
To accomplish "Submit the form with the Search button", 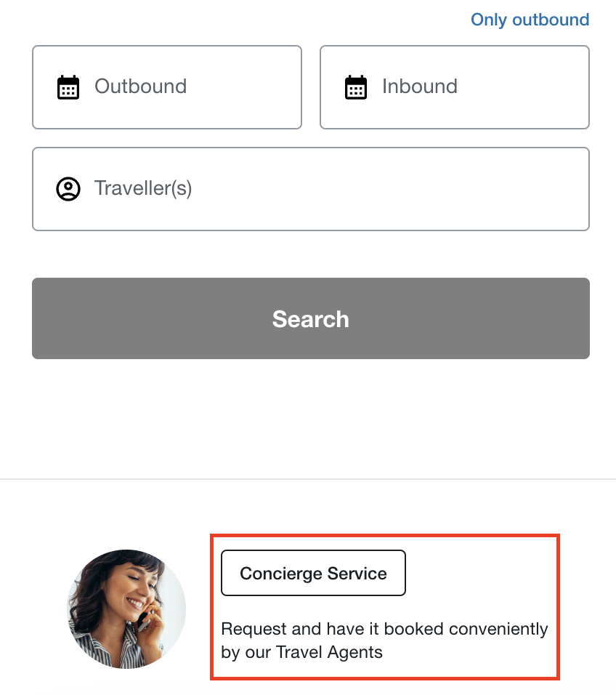I will pyautogui.click(x=311, y=318).
